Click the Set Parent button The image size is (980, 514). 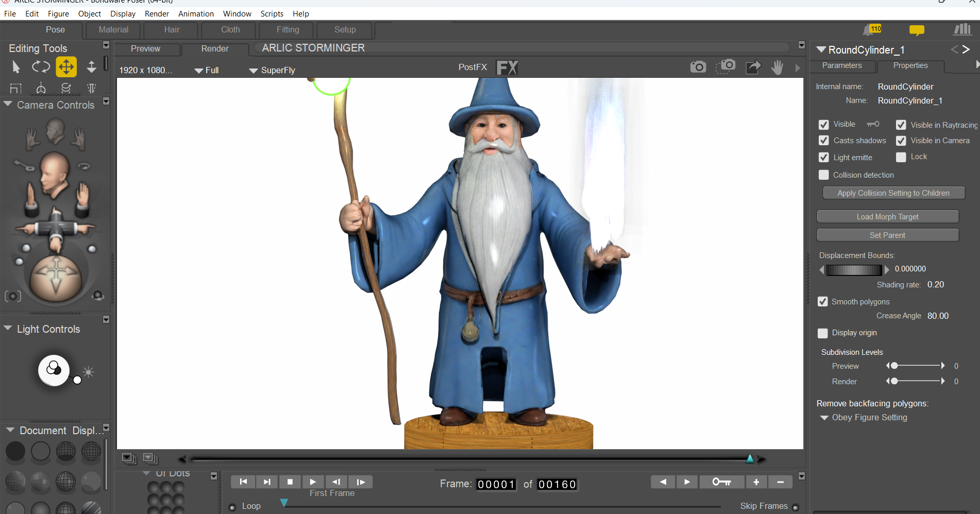tap(887, 235)
